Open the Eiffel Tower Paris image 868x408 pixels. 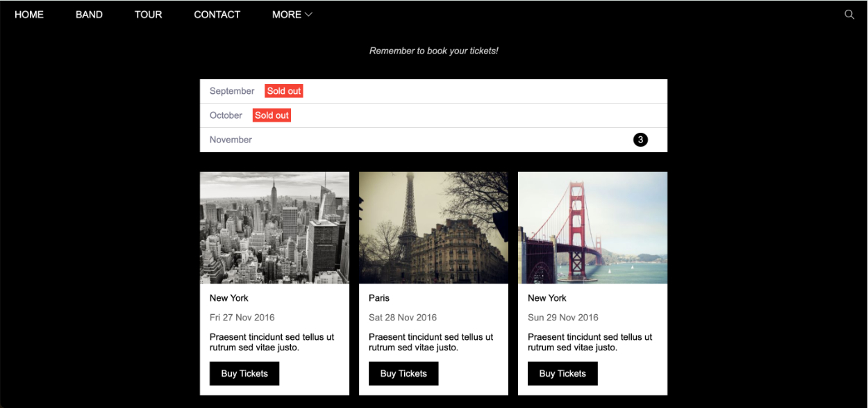[433, 228]
